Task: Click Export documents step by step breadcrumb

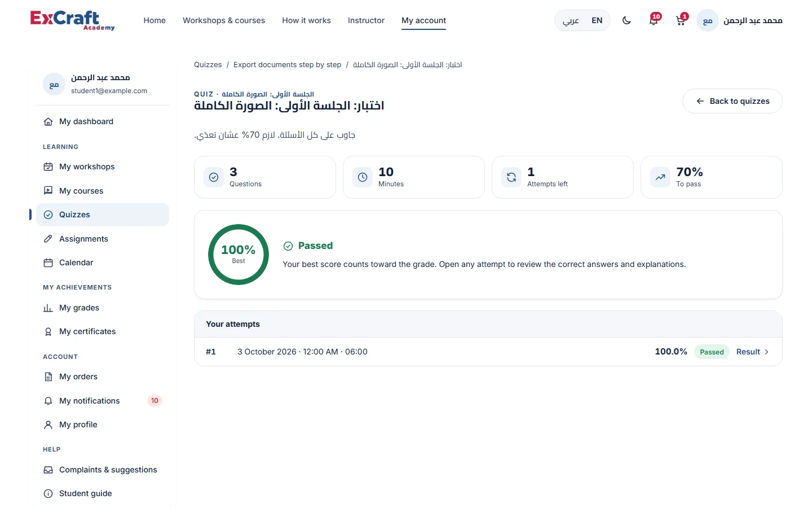Action: pos(288,65)
